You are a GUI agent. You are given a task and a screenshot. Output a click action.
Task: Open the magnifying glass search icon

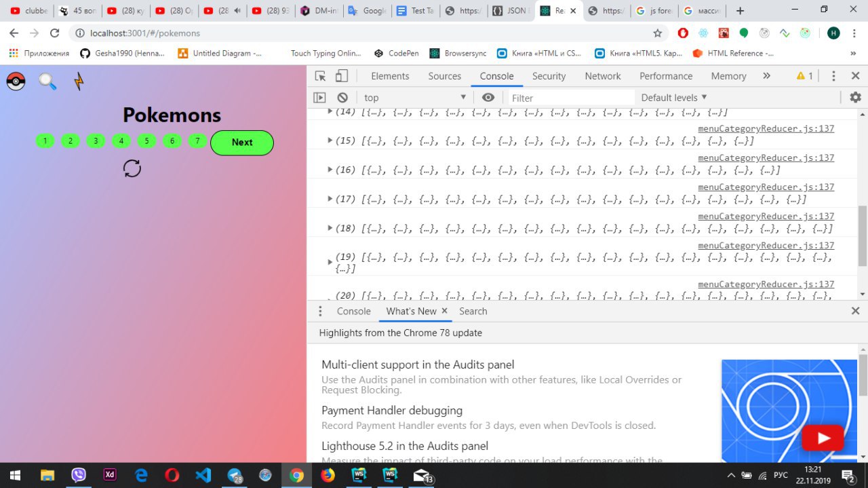click(47, 81)
